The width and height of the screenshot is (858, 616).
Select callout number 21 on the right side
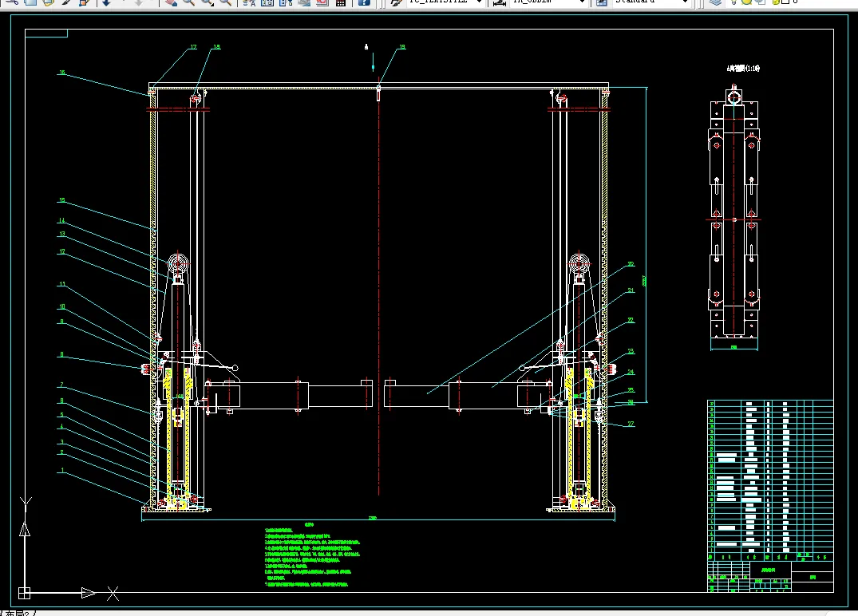pos(631,290)
